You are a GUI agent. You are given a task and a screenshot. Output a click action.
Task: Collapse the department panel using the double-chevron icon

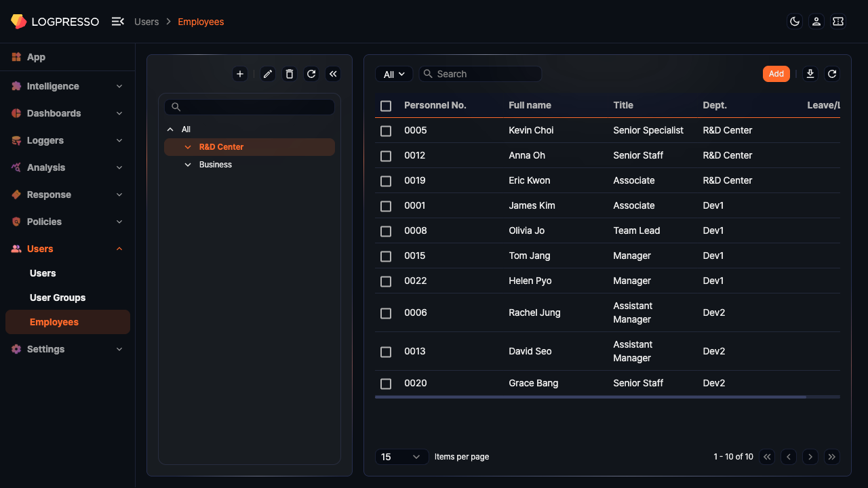pyautogui.click(x=333, y=73)
